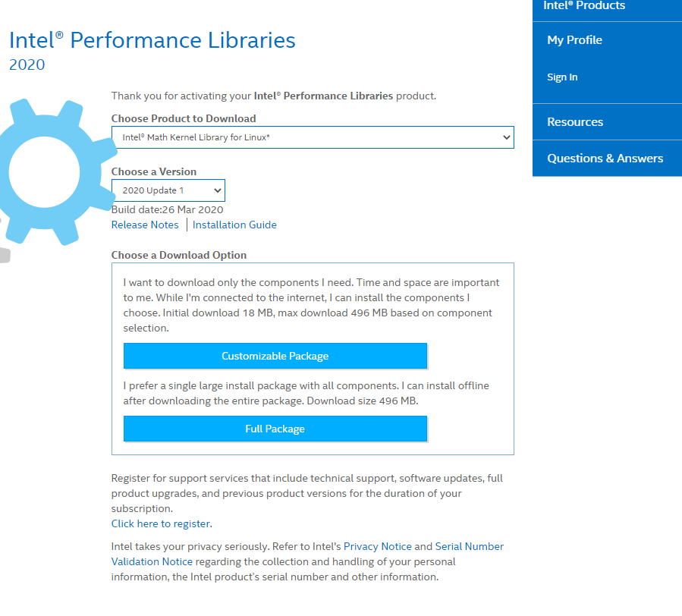Click the Intel Performance Libraries page title

click(x=152, y=40)
